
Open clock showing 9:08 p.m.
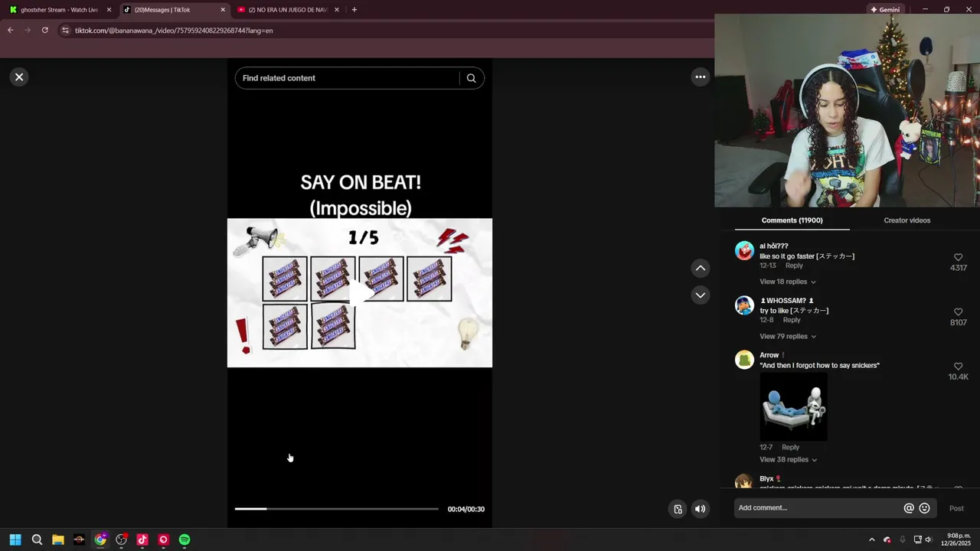(955, 540)
